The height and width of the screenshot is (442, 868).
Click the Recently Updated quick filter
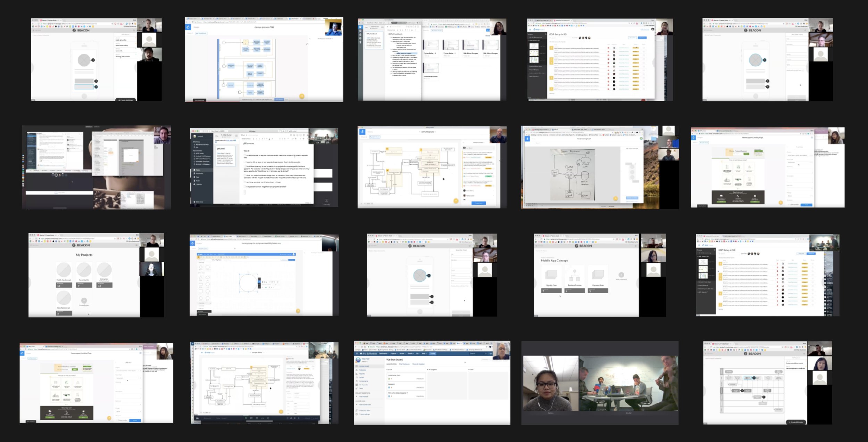point(418,364)
